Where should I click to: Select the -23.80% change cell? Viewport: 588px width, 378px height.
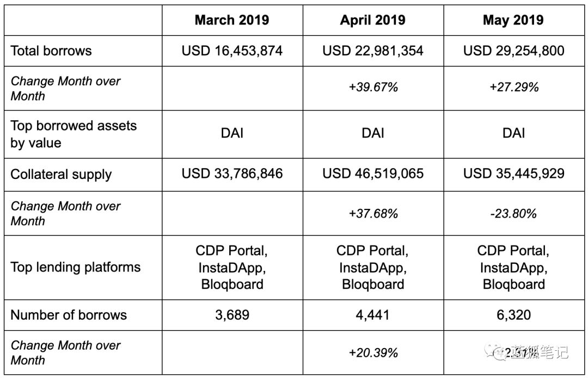pyautogui.click(x=513, y=214)
